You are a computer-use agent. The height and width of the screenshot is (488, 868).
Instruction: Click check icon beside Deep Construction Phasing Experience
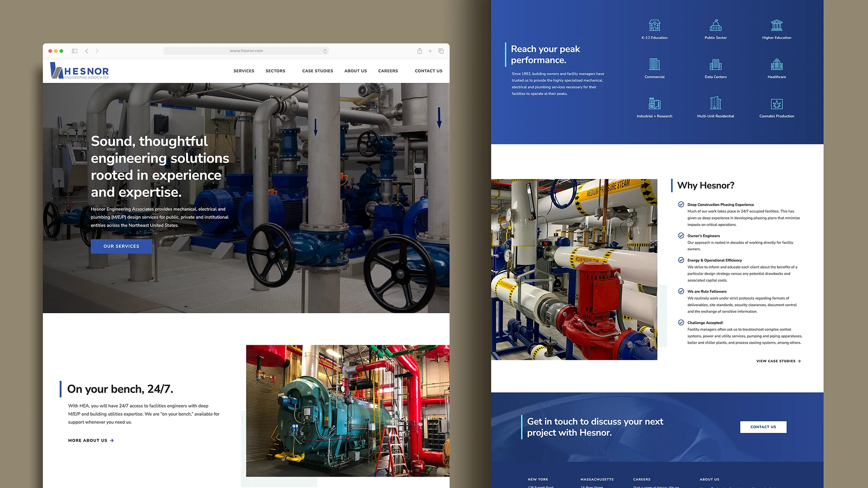coord(681,204)
